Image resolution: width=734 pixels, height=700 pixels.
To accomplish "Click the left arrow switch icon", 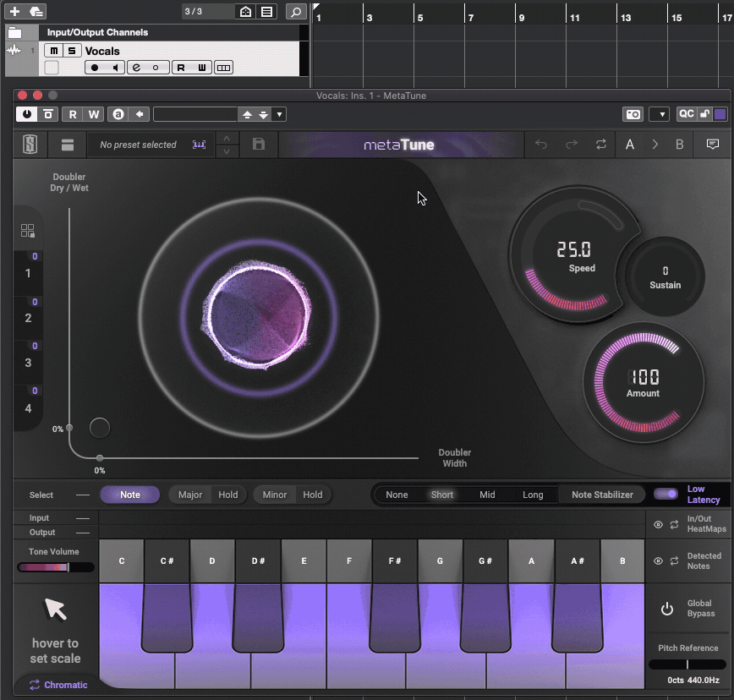I will pyautogui.click(x=139, y=114).
